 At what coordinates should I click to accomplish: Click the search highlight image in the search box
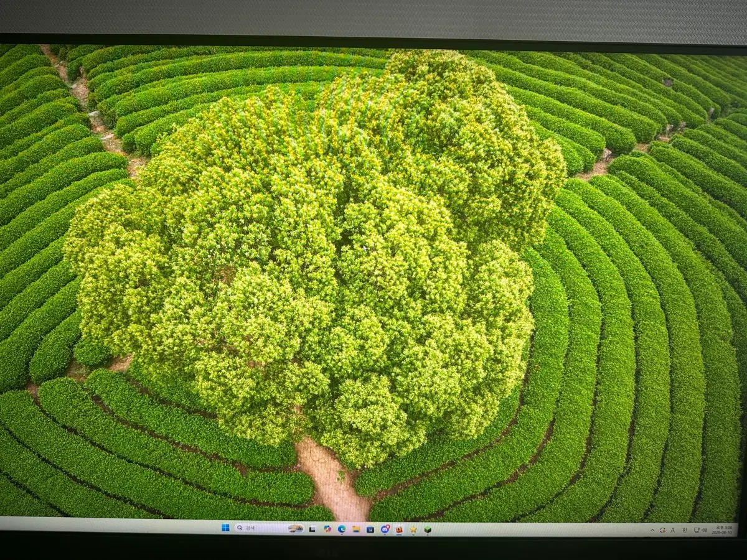click(x=296, y=528)
